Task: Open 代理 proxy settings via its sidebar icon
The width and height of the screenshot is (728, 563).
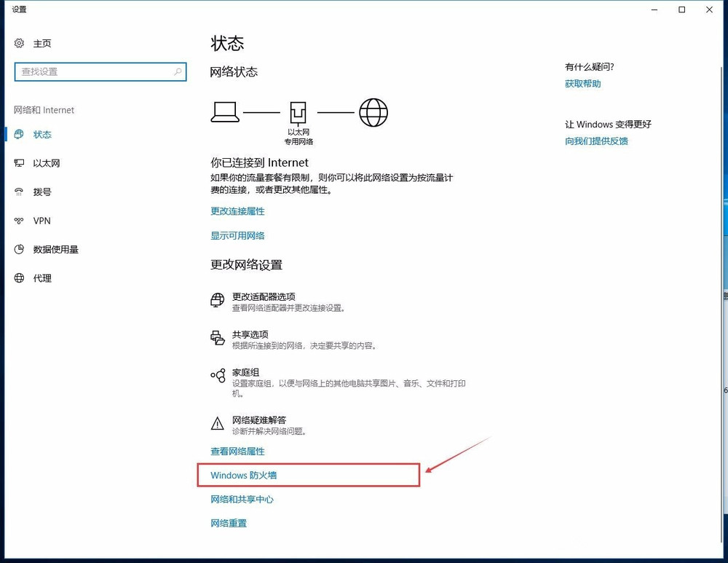Action: click(x=20, y=277)
